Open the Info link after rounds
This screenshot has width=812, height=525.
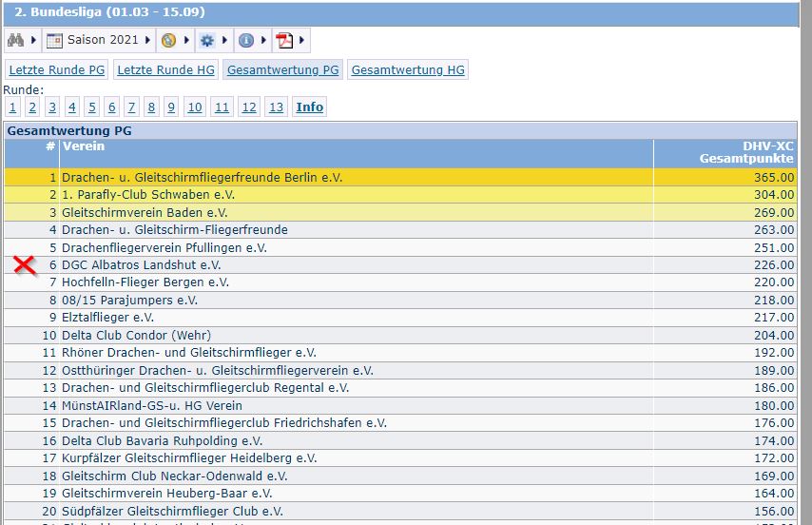(x=310, y=107)
